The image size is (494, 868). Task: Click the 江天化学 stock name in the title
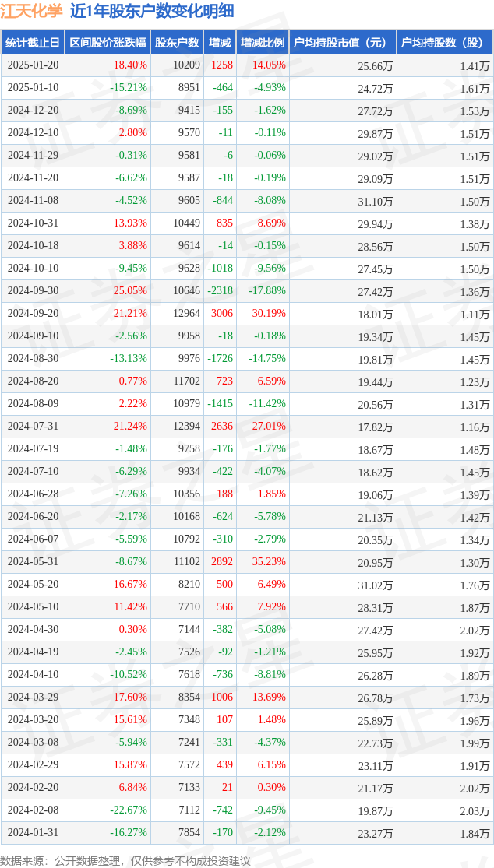click(31, 11)
